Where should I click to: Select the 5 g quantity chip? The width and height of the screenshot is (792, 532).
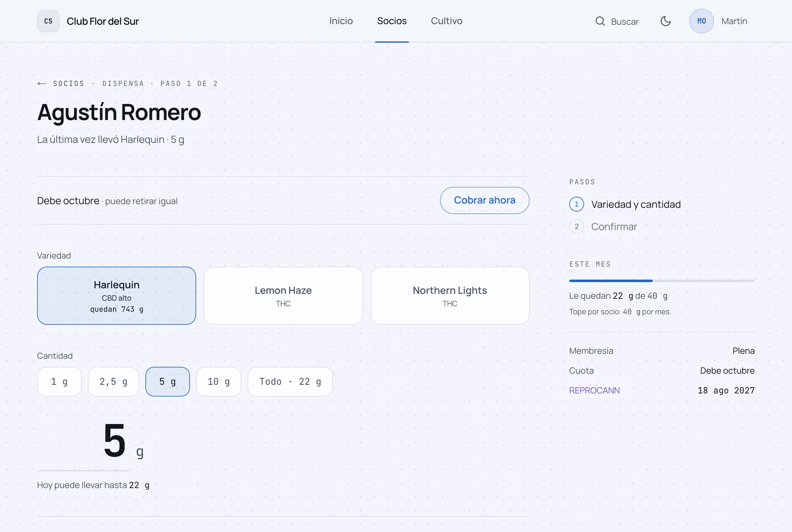pyautogui.click(x=167, y=382)
